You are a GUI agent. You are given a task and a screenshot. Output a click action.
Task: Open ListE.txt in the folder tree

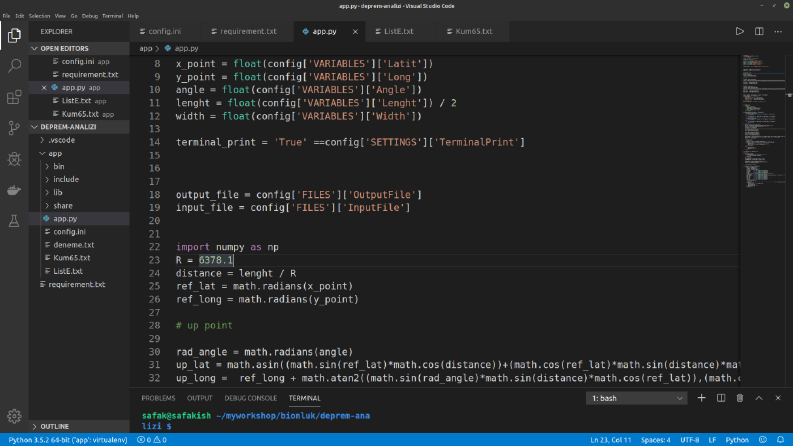point(79,271)
